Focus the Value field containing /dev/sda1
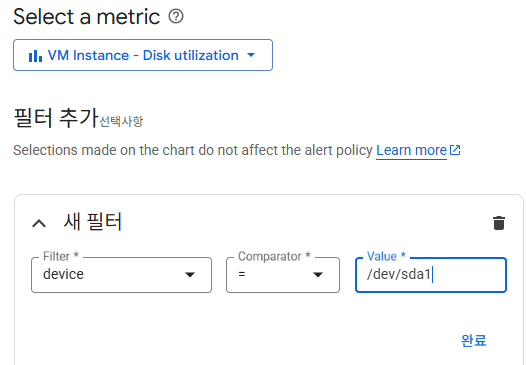Viewport: 526px width, 365px height. (x=431, y=275)
